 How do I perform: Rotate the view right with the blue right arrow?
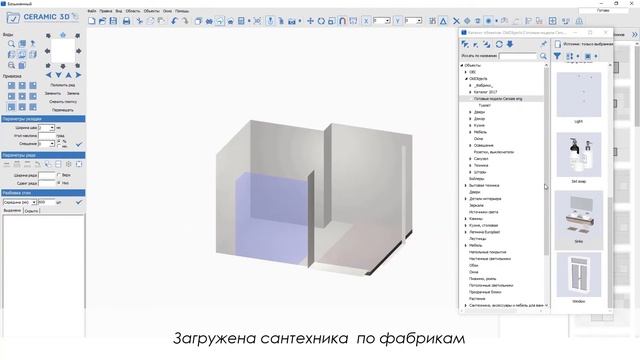(x=78, y=75)
